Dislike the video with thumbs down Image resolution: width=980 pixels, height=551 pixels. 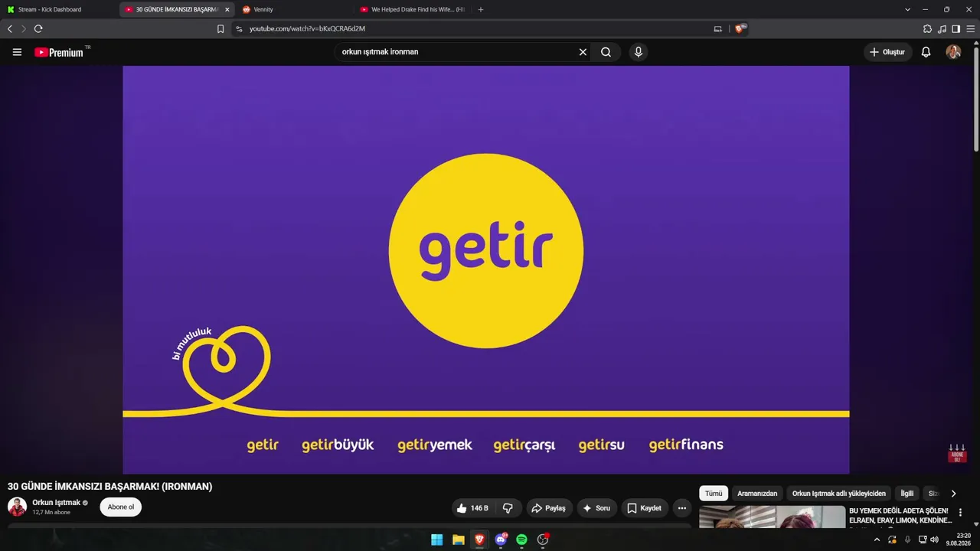(x=508, y=508)
